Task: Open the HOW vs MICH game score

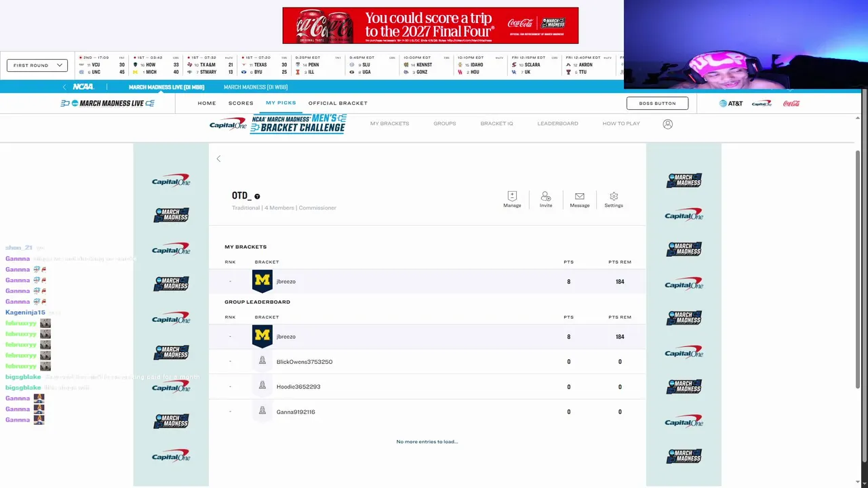Action: (156, 65)
